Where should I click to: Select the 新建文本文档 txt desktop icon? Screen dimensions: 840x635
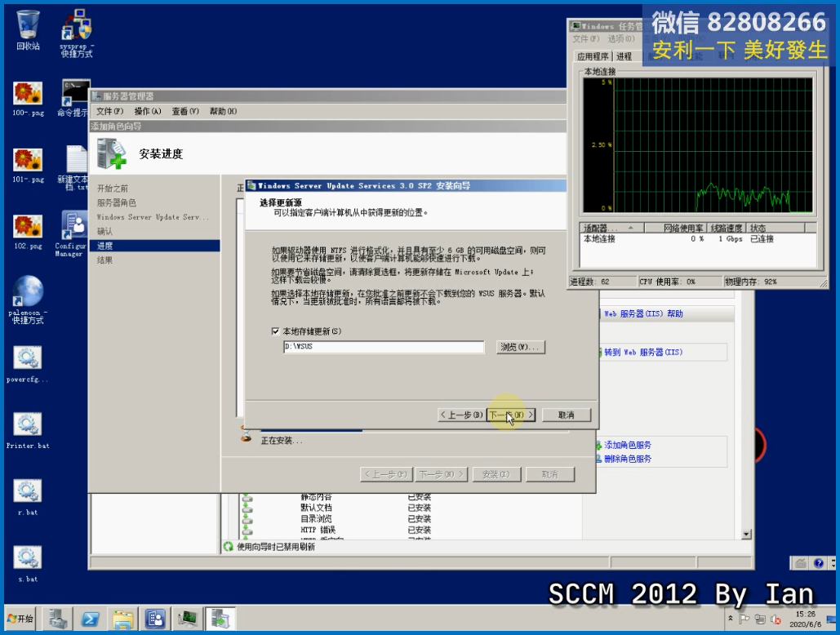pyautogui.click(x=74, y=167)
